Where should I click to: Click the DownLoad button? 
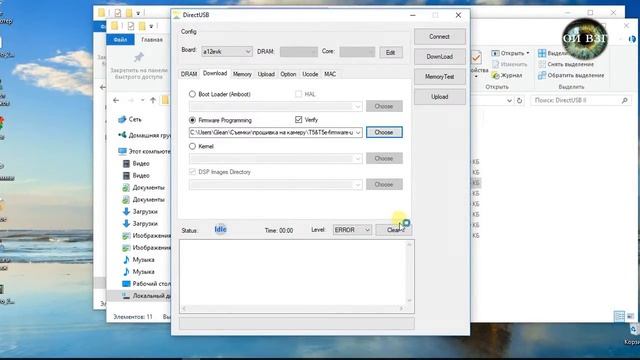pyautogui.click(x=440, y=57)
